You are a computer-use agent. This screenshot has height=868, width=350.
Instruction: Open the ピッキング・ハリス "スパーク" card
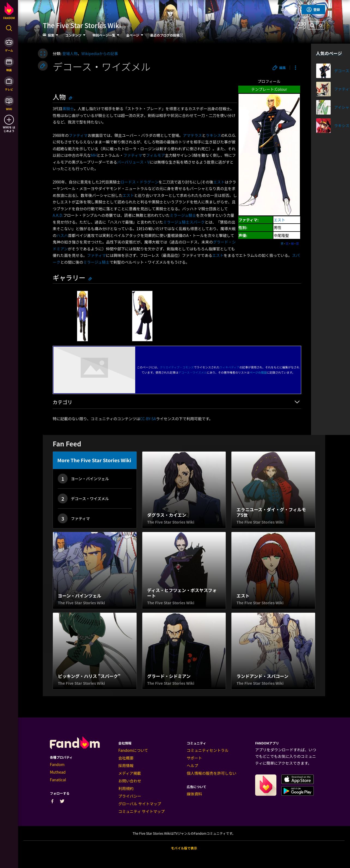pos(95,651)
